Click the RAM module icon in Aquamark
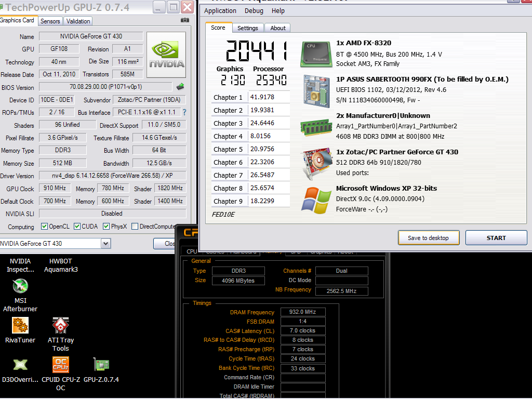This screenshot has height=399, width=532. pos(316,127)
